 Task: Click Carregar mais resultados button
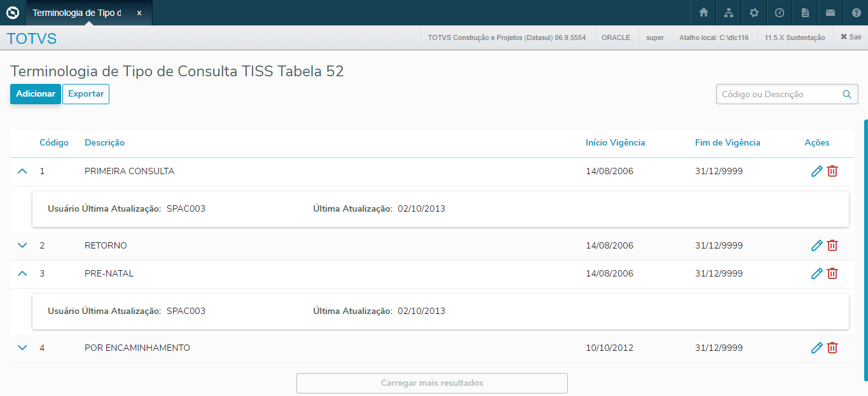click(x=432, y=383)
